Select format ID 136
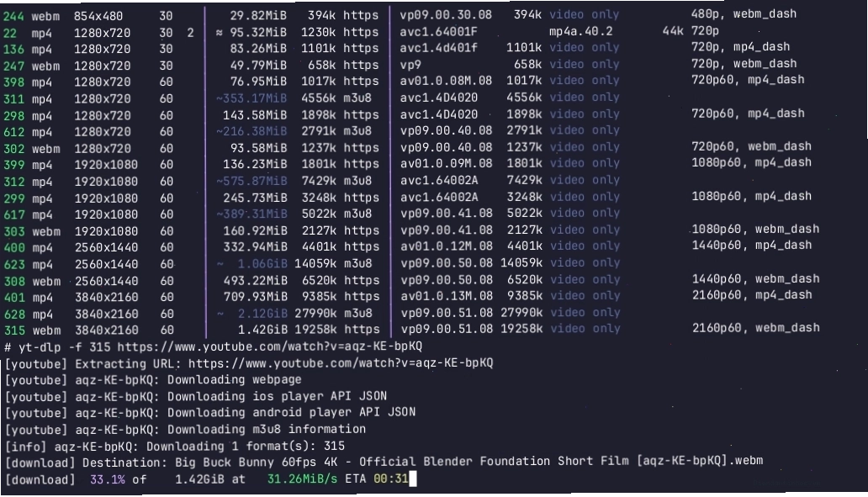This screenshot has height=497, width=868. coord(13,50)
